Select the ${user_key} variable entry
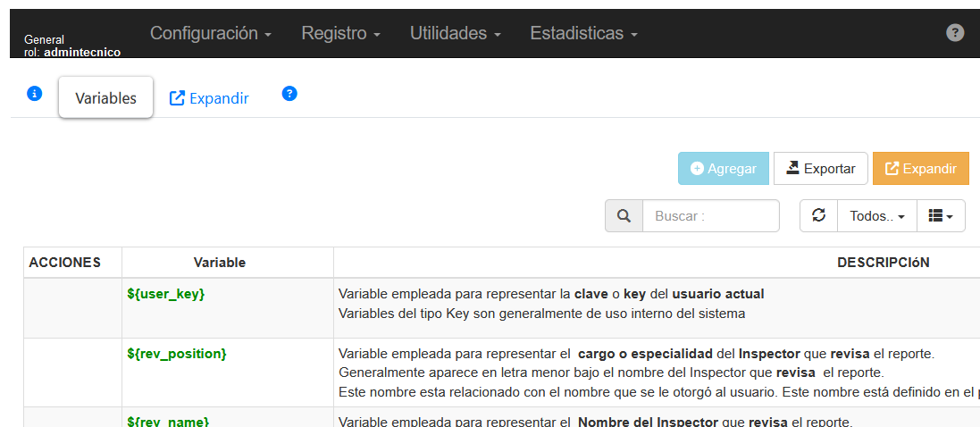 click(166, 294)
